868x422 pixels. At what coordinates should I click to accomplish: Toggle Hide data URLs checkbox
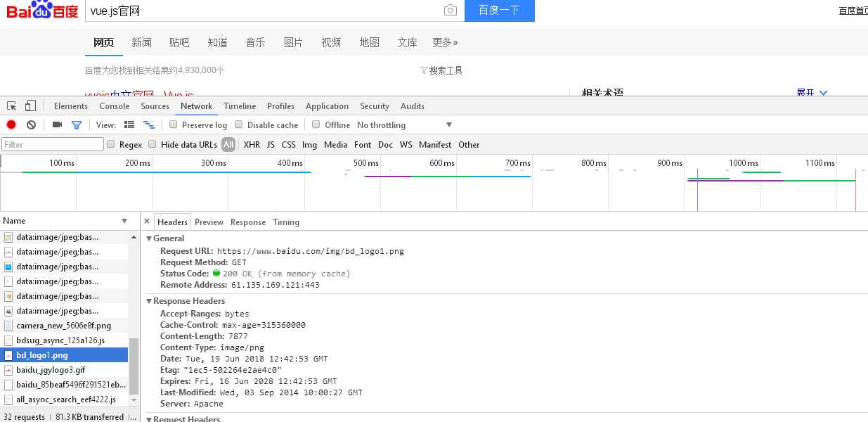tap(153, 144)
